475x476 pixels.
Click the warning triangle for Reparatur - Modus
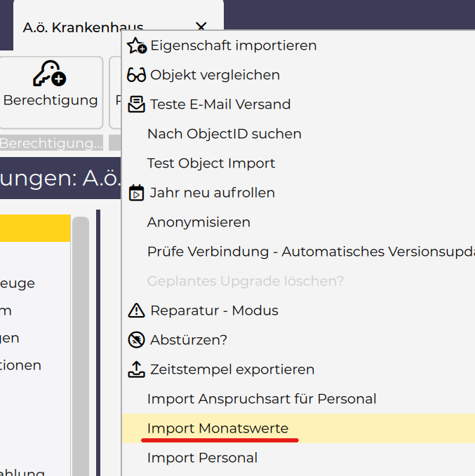(x=136, y=311)
